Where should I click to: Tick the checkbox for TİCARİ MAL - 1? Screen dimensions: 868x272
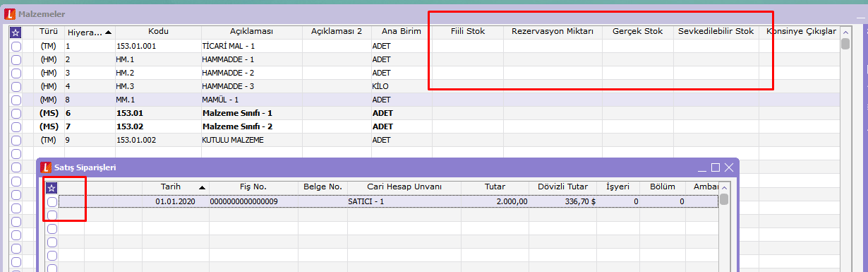click(x=16, y=46)
